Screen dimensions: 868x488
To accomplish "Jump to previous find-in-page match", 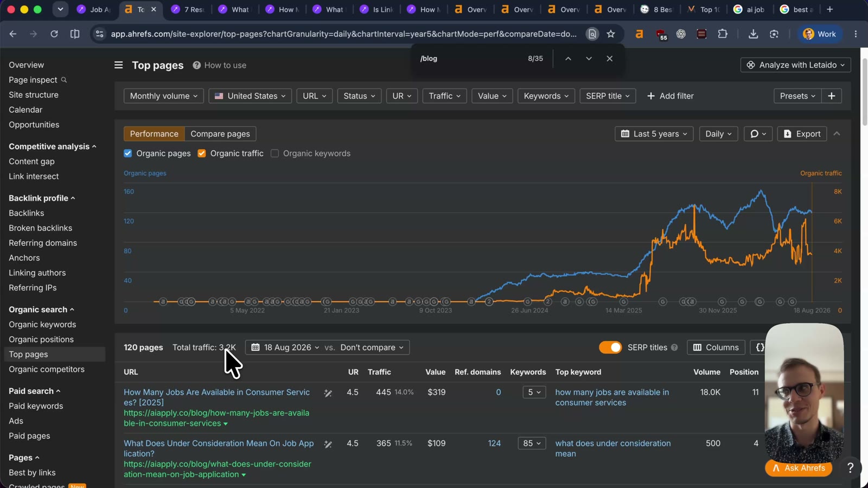I will click(x=568, y=59).
